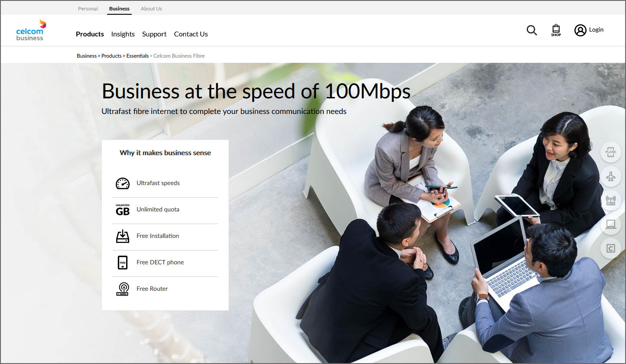
Task: Click the SHOP cart icon
Action: (x=556, y=29)
